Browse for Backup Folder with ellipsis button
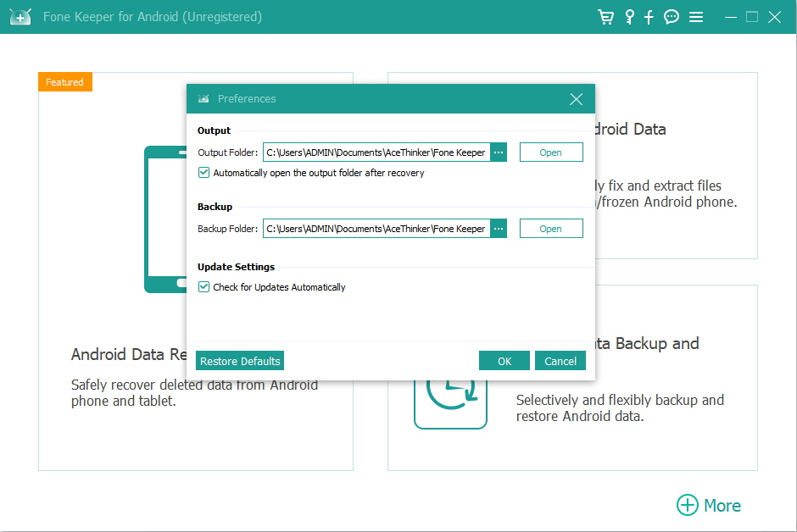Image resolution: width=797 pixels, height=532 pixels. 499,229
